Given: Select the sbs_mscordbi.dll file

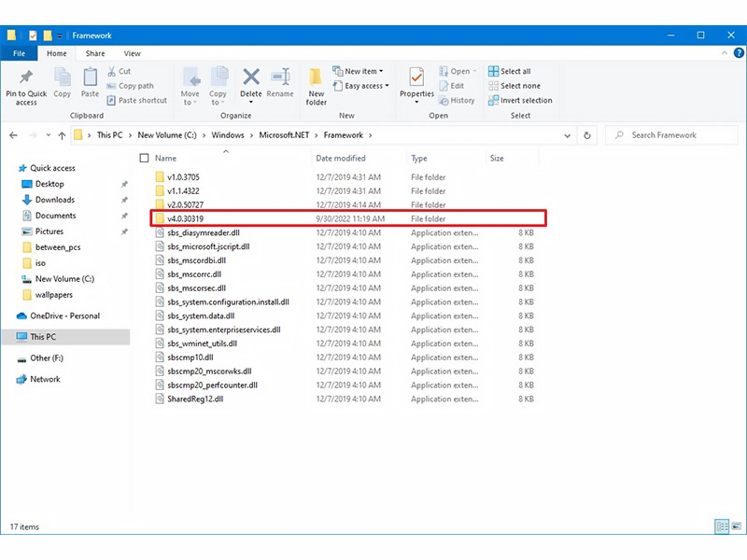Looking at the screenshot, I should (x=197, y=260).
